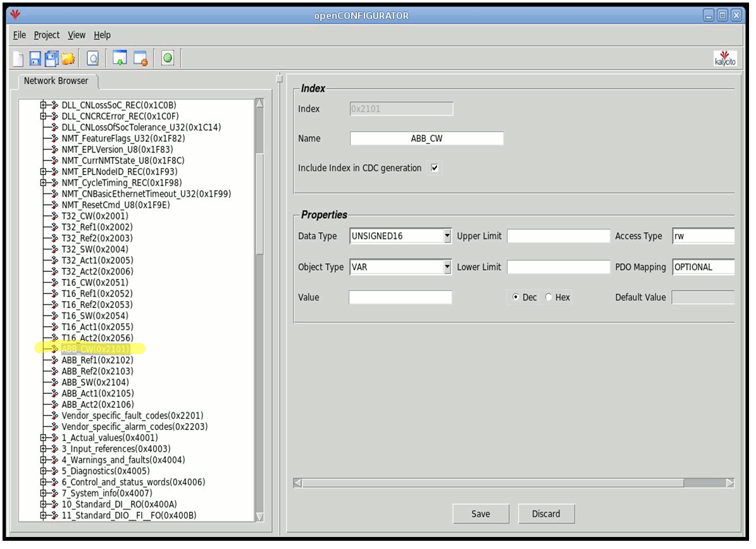
Task: Select NMT_CurrNMTState_U8(0x1F8C) in the tree
Action: point(123,160)
